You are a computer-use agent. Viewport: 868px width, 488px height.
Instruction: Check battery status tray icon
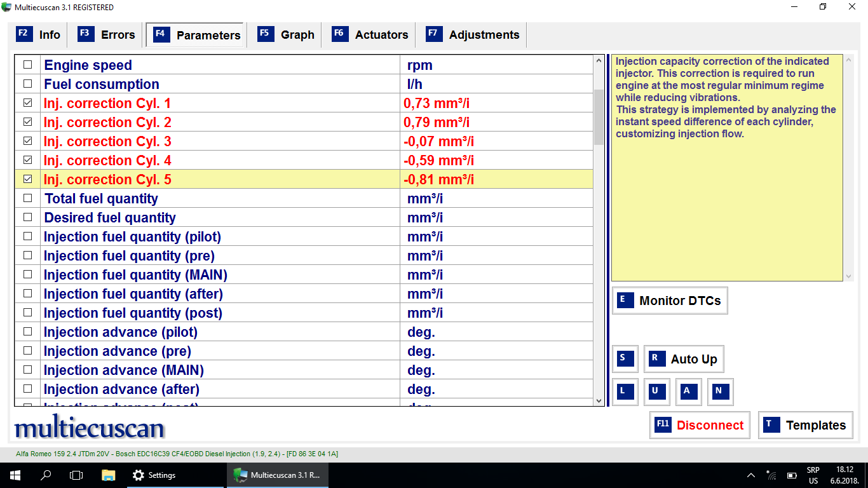(792, 475)
